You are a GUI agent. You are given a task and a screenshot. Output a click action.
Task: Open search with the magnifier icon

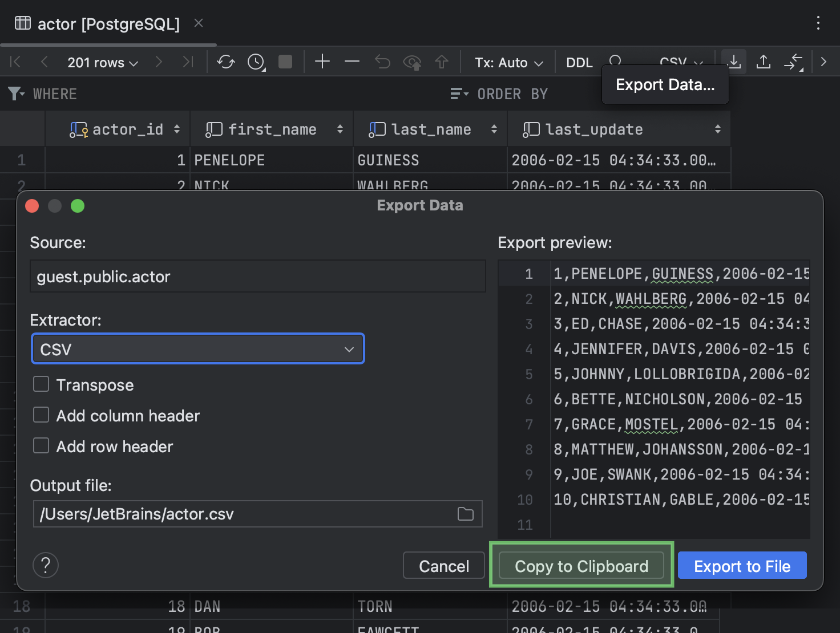coord(615,60)
